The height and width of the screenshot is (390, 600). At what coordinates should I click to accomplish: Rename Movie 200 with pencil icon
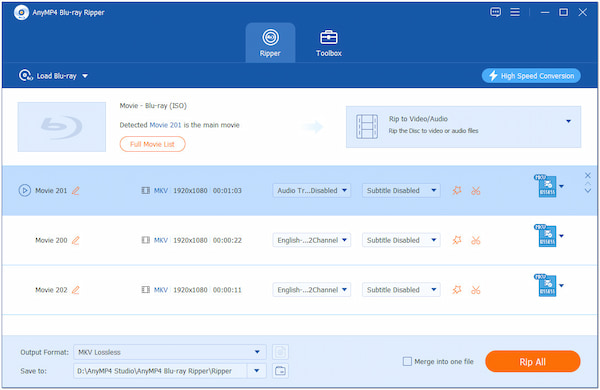76,240
